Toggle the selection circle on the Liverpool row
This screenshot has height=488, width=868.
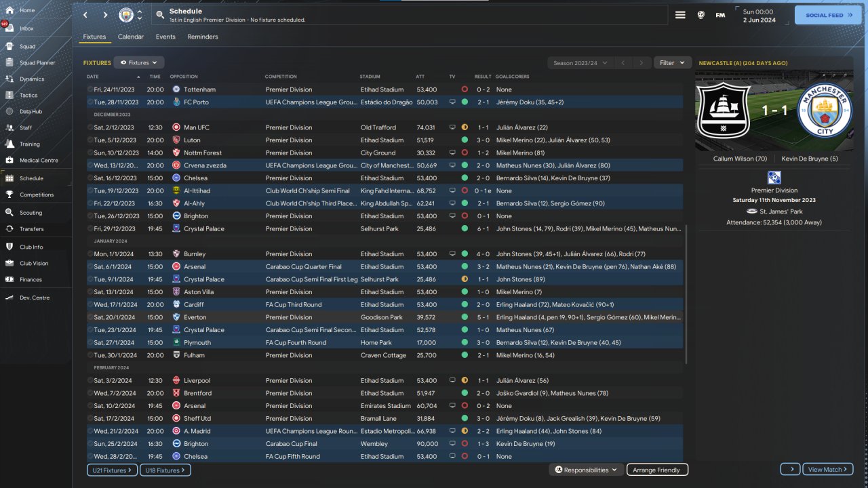coord(90,381)
